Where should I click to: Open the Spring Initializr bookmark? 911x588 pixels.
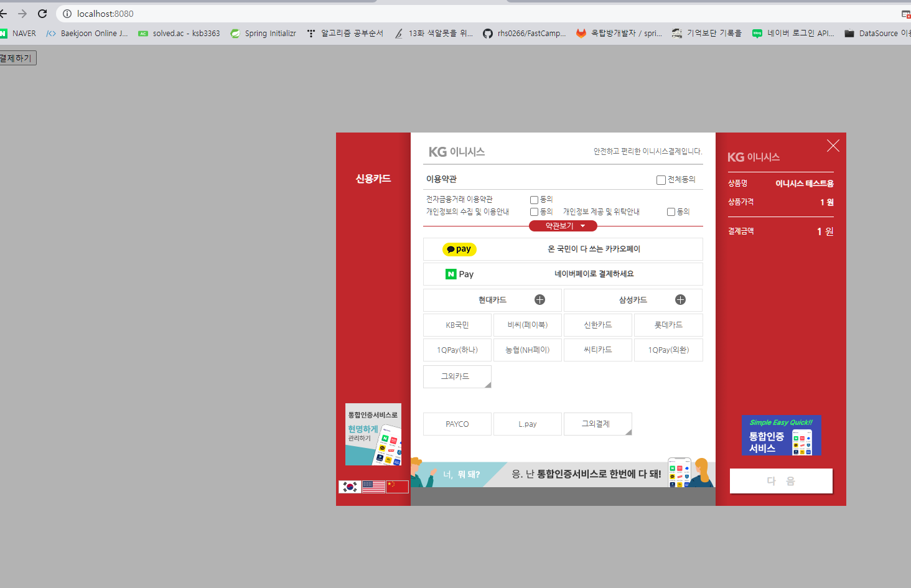click(x=263, y=34)
